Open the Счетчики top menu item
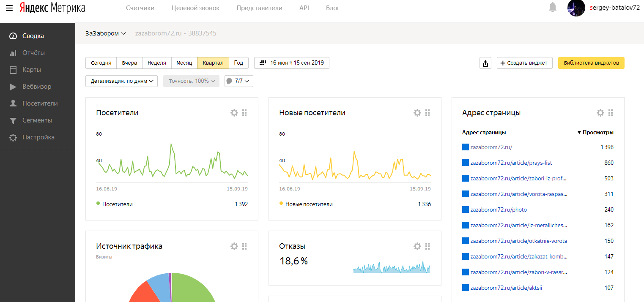 pyautogui.click(x=140, y=8)
